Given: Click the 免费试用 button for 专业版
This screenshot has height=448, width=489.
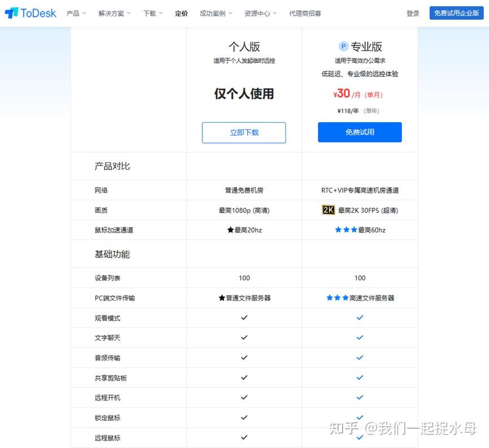Looking at the screenshot, I should tap(360, 132).
